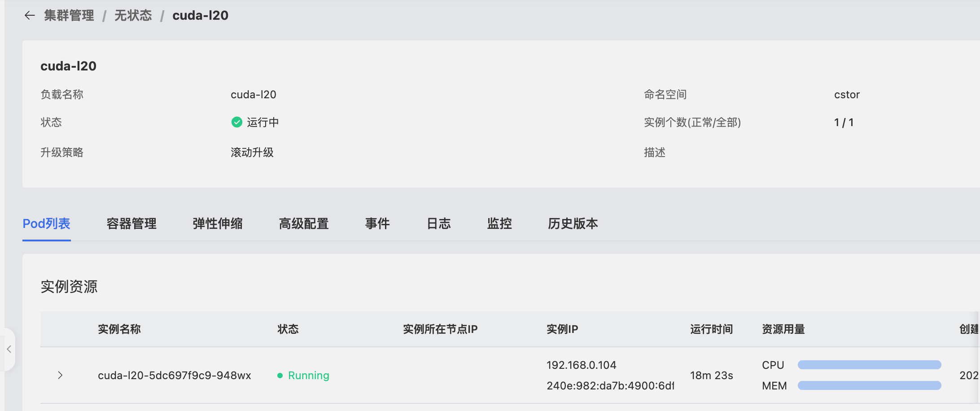Go to the 无状态 breadcrumb link

[x=133, y=16]
